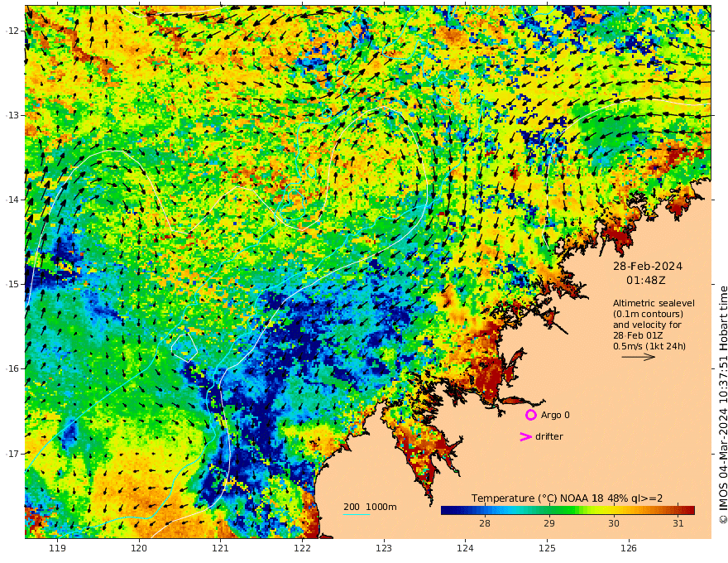Click latitude label -14 on left axis
This screenshot has height=563, width=728.
point(12,200)
